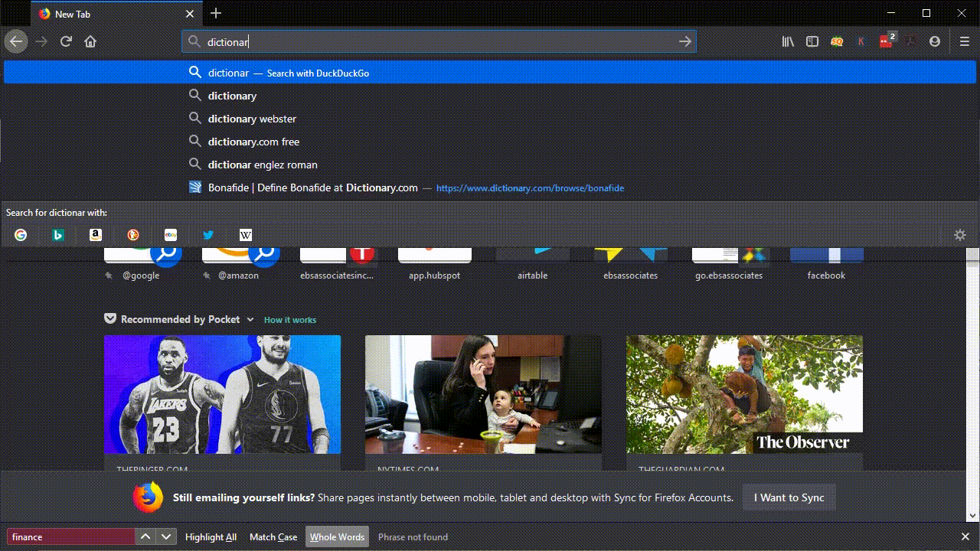The image size is (980, 551).
Task: Choose the 'dictionary.com free' suggestion
Action: click(x=490, y=142)
